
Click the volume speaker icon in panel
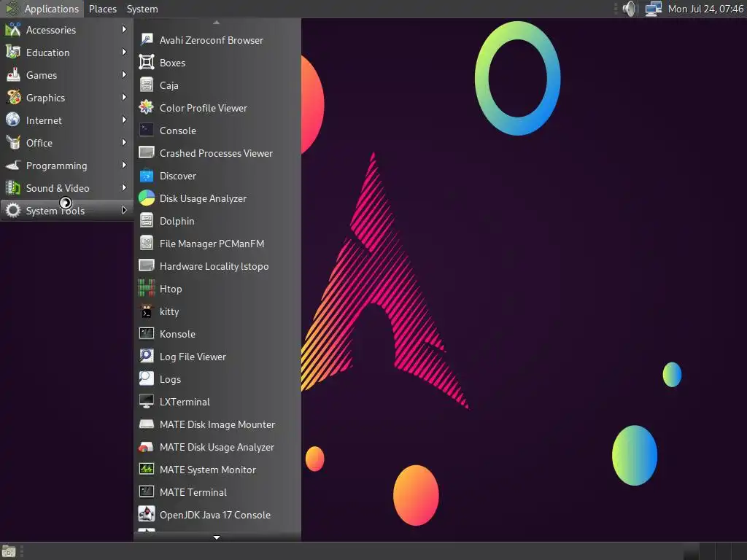[x=629, y=9]
